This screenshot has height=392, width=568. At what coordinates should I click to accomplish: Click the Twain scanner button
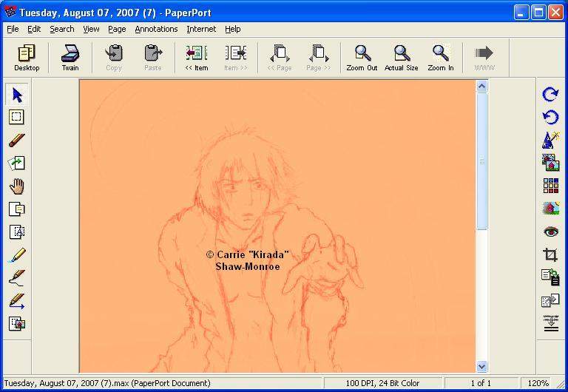click(x=70, y=58)
